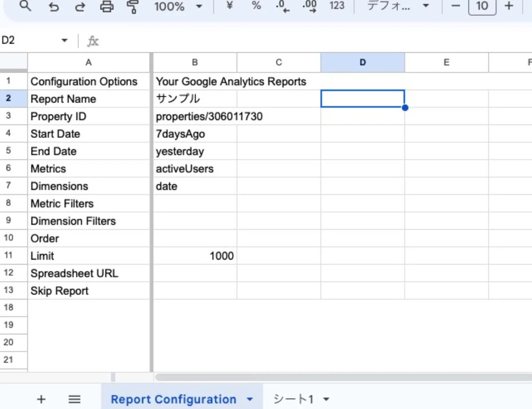The width and height of the screenshot is (532, 409).
Task: Select the 7daysAgo cell
Action: point(195,134)
